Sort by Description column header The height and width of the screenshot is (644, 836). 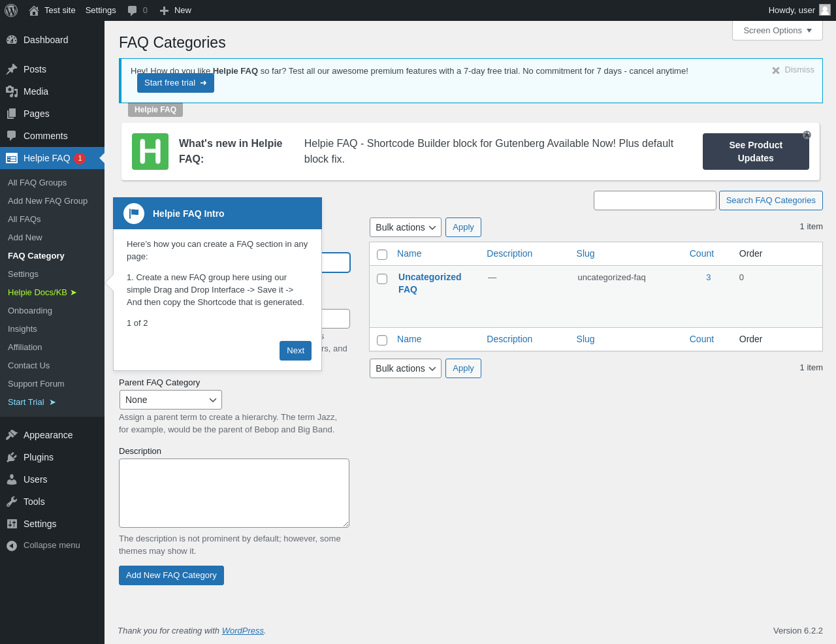click(x=509, y=254)
